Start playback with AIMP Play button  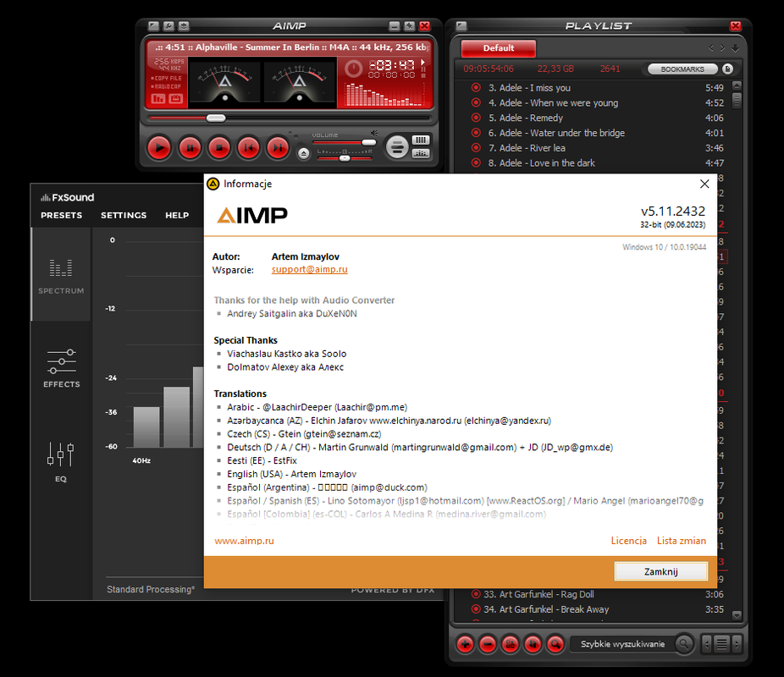coord(159,148)
